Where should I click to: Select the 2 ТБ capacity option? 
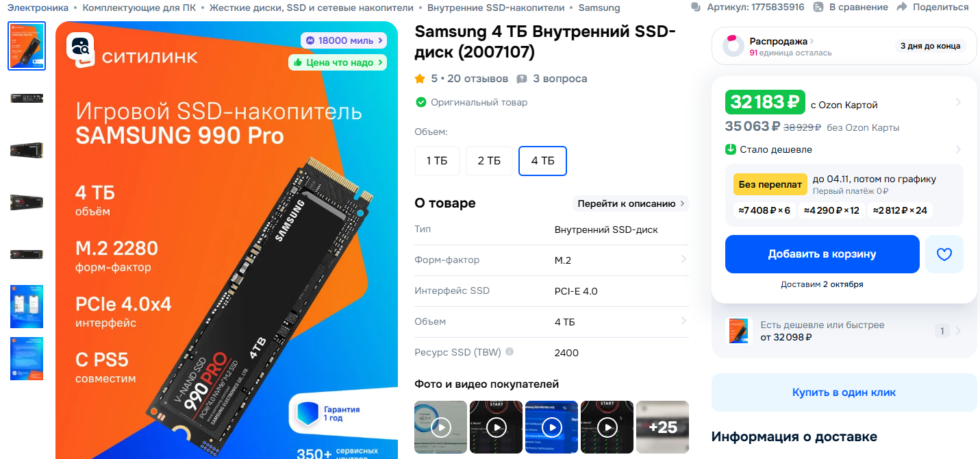489,161
